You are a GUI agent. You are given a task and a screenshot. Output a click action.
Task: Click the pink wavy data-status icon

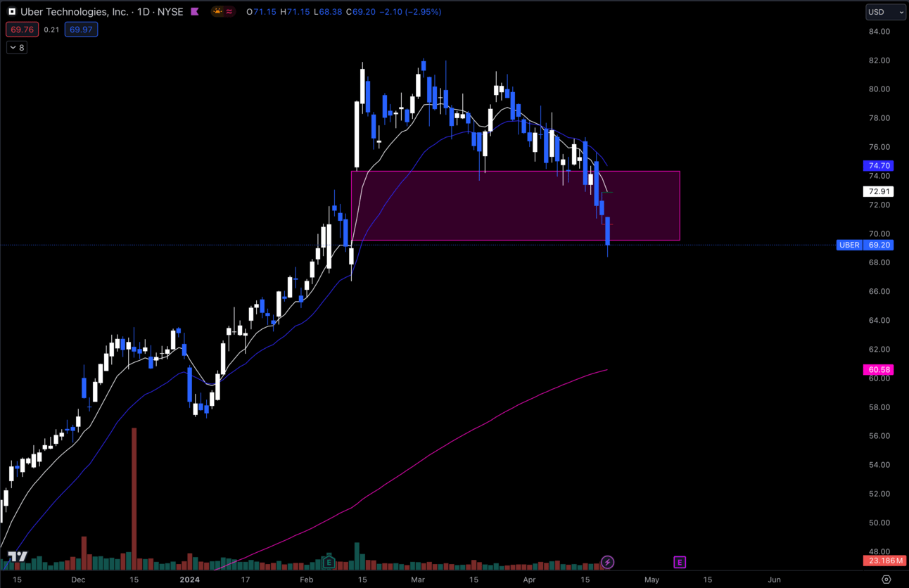tap(229, 12)
